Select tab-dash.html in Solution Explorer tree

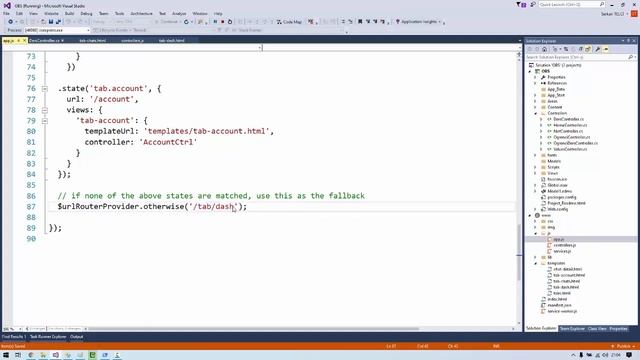[x=566, y=287]
